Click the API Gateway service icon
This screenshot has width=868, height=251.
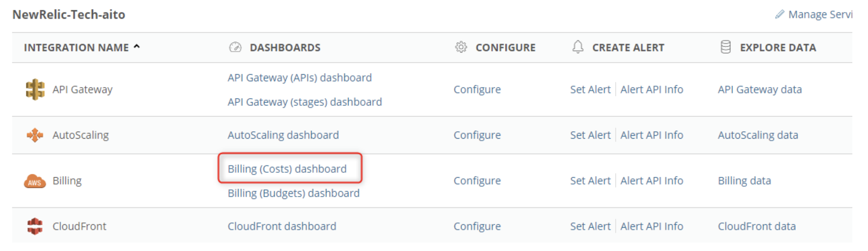pyautogui.click(x=35, y=89)
